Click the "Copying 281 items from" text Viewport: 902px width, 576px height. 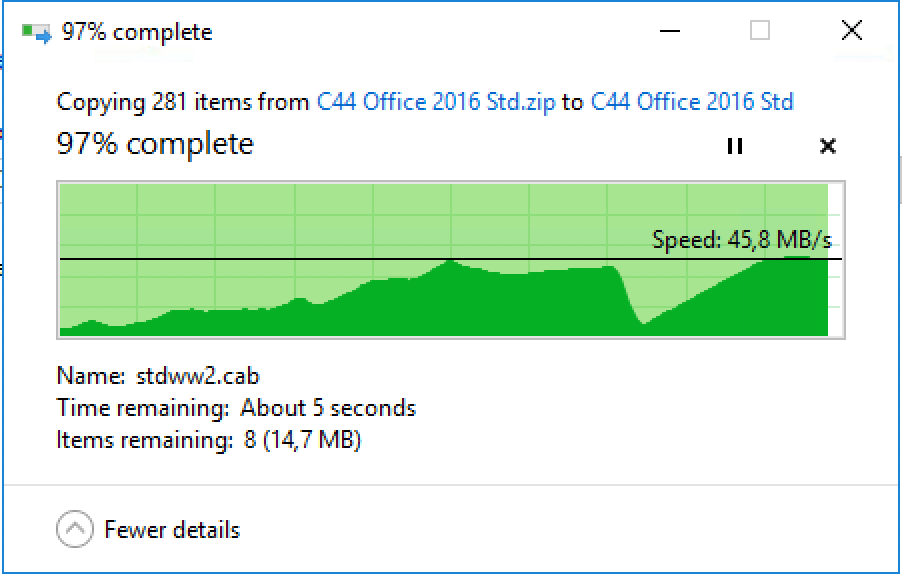[x=183, y=102]
